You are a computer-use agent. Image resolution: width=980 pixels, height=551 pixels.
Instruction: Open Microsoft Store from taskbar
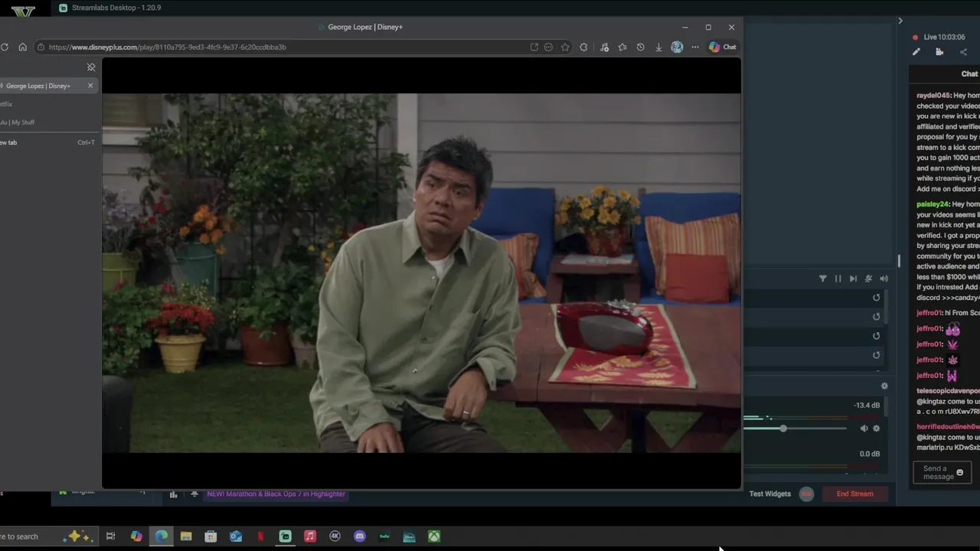point(211,536)
